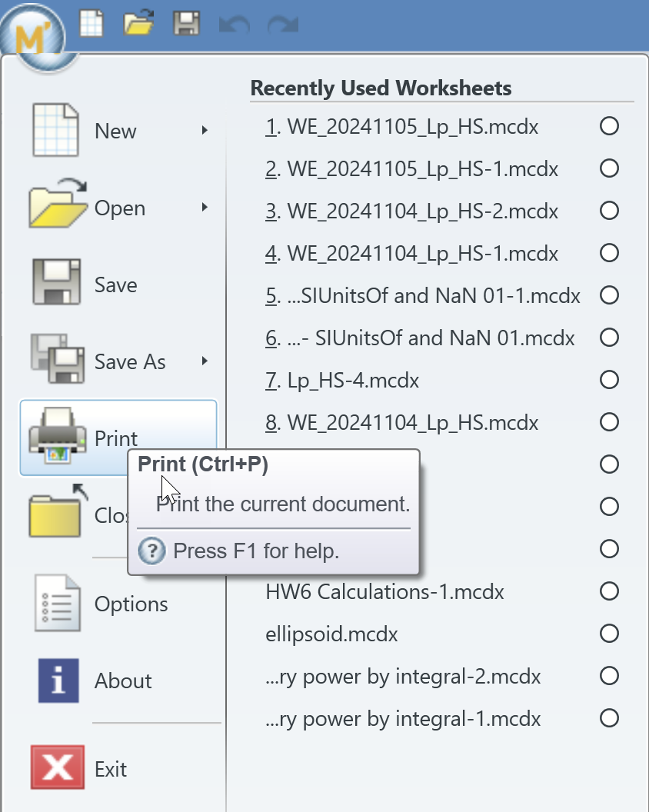Select Options from the menu
The height and width of the screenshot is (812, 649).
pyautogui.click(x=131, y=604)
